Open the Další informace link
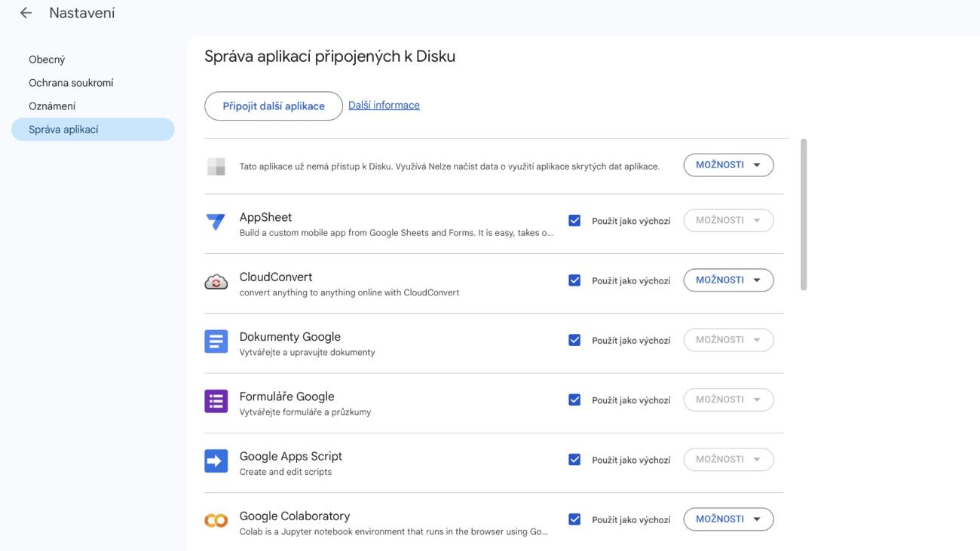 [x=384, y=106]
